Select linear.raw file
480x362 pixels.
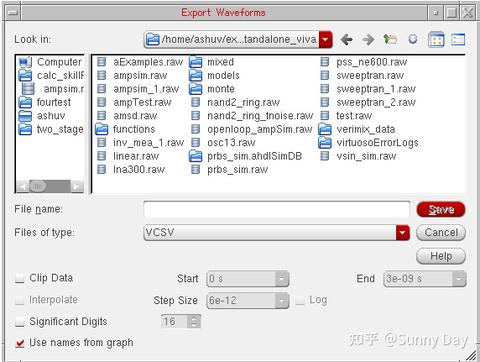[x=128, y=156]
